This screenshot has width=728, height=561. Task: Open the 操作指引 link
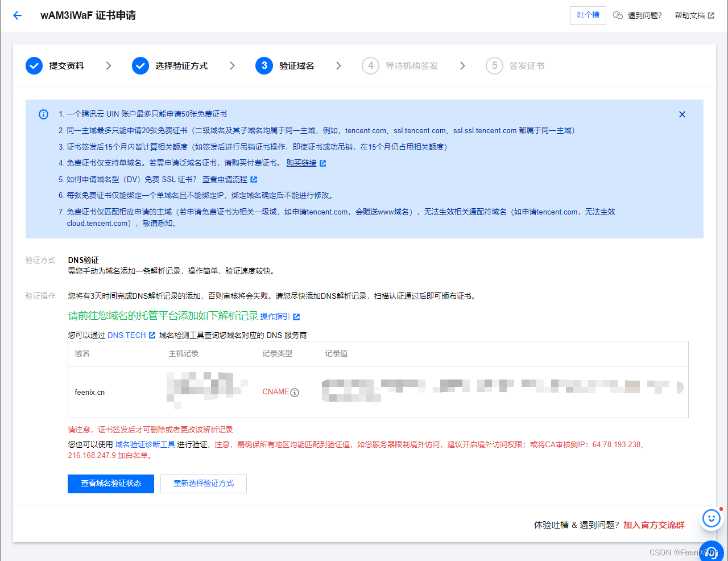pyautogui.click(x=275, y=316)
